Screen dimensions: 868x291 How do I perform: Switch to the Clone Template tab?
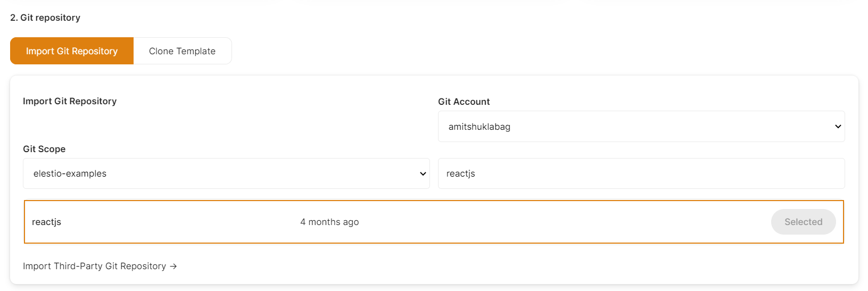point(182,51)
